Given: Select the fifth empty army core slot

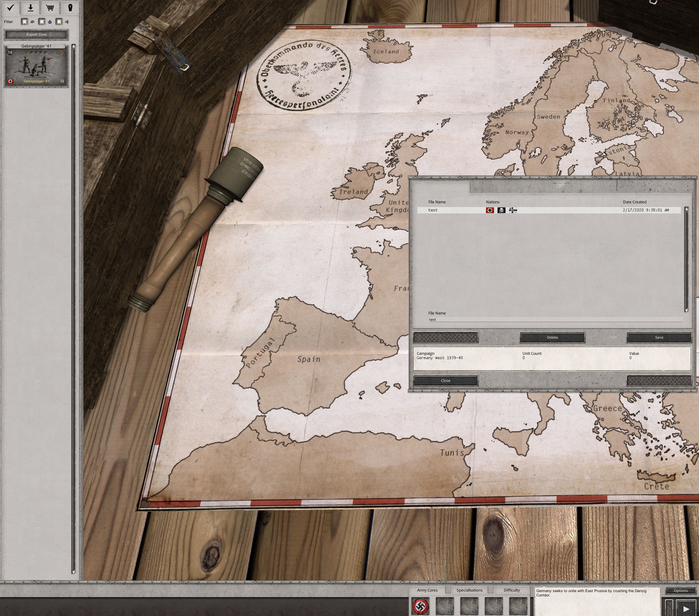Looking at the screenshot, I should click(x=518, y=606).
